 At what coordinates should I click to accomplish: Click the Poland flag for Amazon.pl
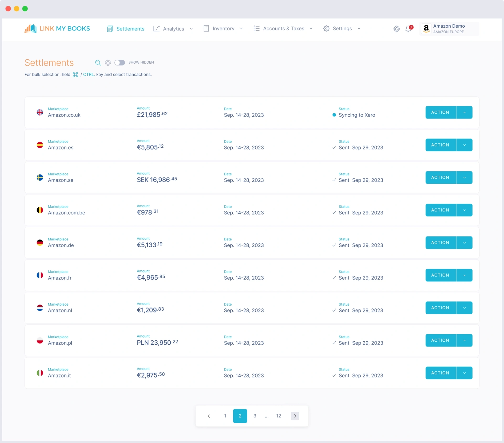(x=40, y=341)
